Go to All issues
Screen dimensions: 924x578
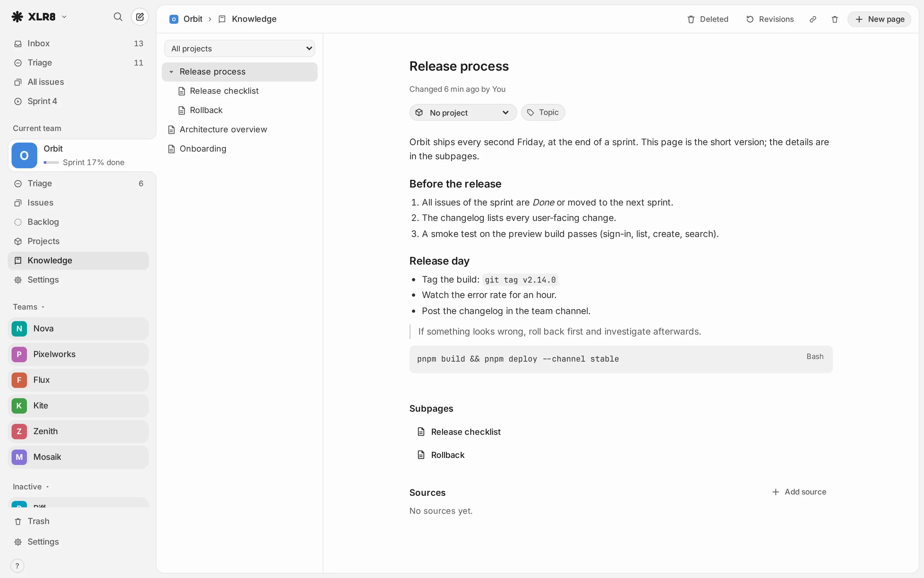point(78,82)
